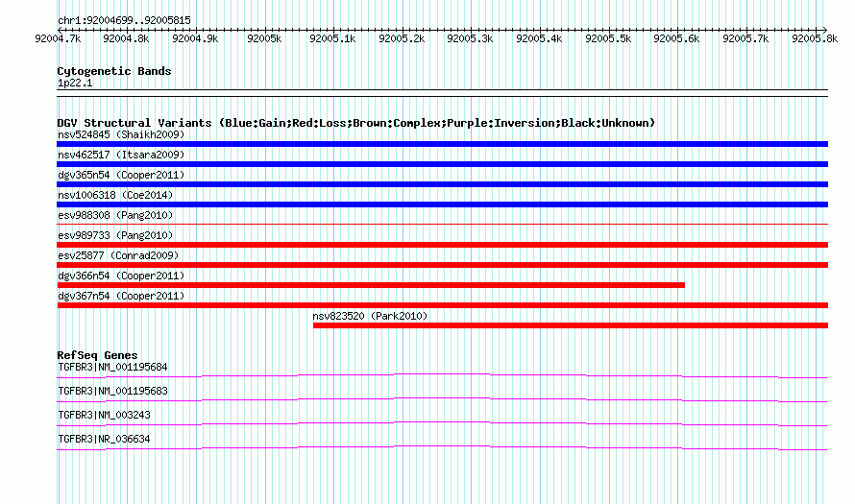The image size is (855, 504).
Task: Open variant dgv365n54 (Cooper2011) label
Action: coord(121,175)
